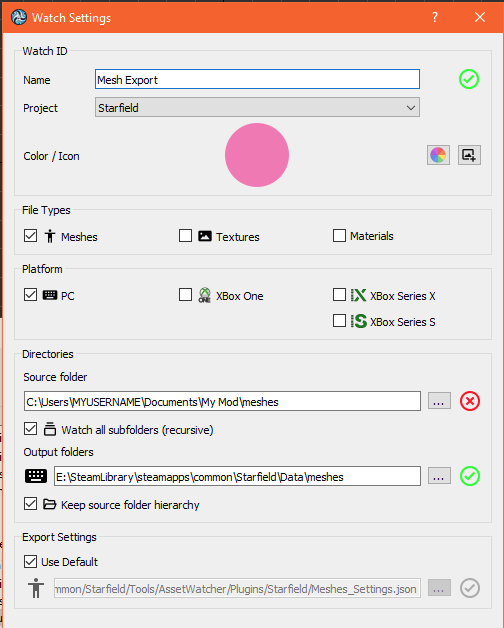Click the green checkmark beside output folder
Viewport: 504px width, 628px height.
pyautogui.click(x=470, y=476)
